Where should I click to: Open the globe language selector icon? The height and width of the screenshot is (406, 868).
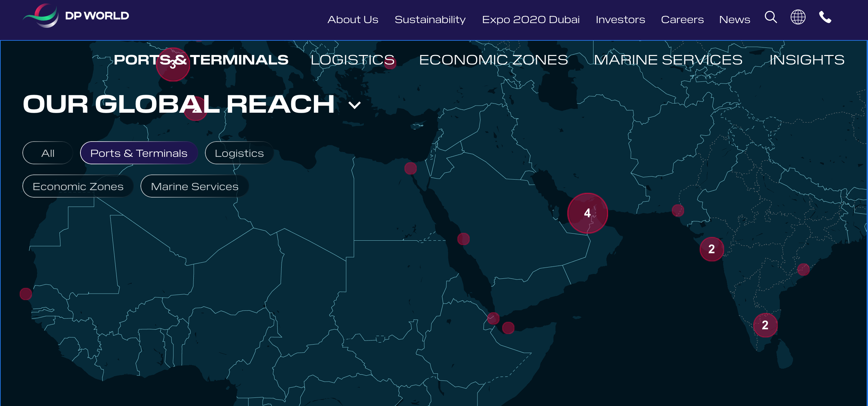pos(798,17)
